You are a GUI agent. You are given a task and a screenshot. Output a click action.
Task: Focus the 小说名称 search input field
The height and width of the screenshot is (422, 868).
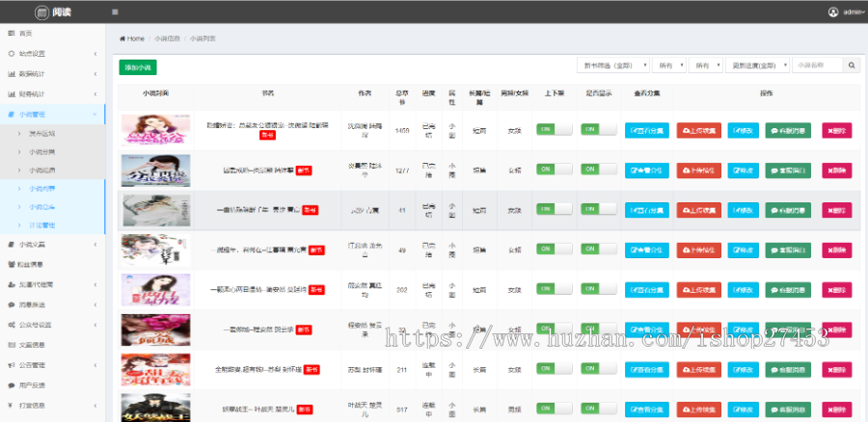click(818, 66)
